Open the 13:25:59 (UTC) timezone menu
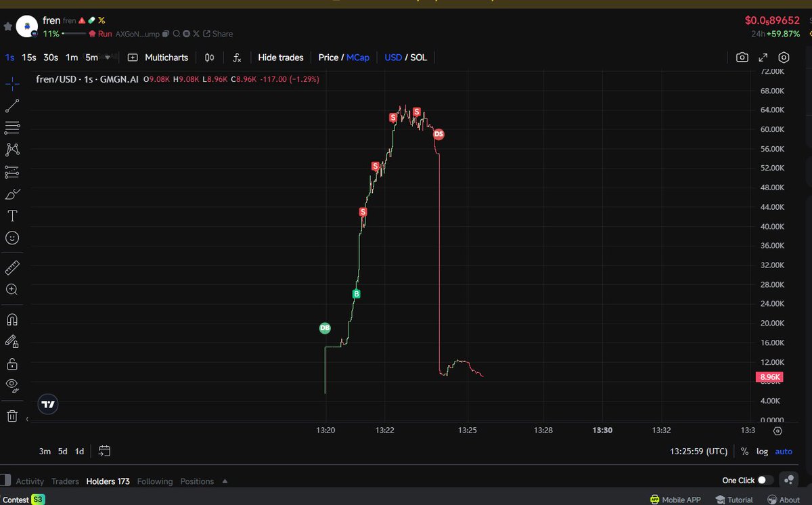 [699, 451]
